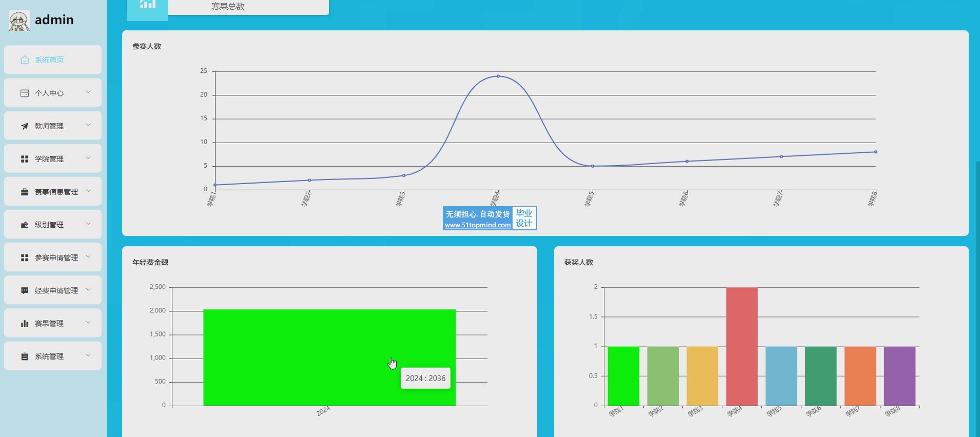Click the 年经费金额 chart title

(x=150, y=262)
